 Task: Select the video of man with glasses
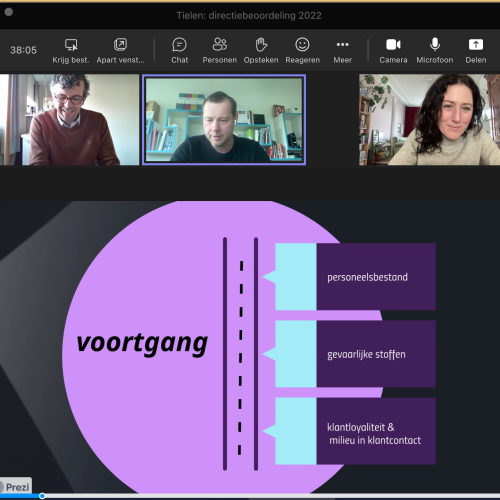pos(69,119)
